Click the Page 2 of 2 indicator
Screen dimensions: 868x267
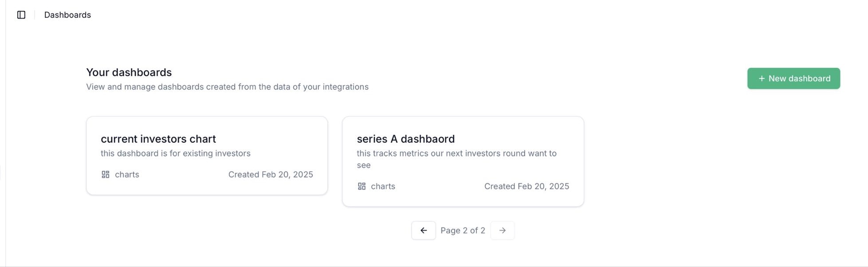(463, 230)
